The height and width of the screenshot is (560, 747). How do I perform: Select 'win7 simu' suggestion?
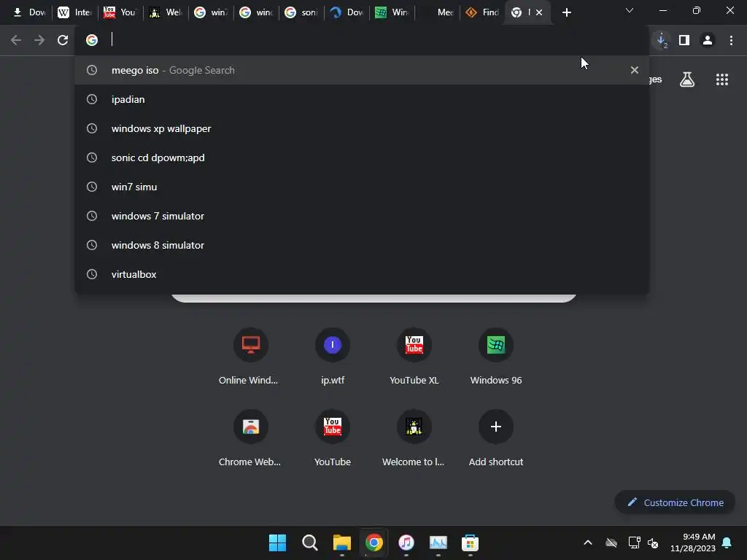(x=362, y=187)
